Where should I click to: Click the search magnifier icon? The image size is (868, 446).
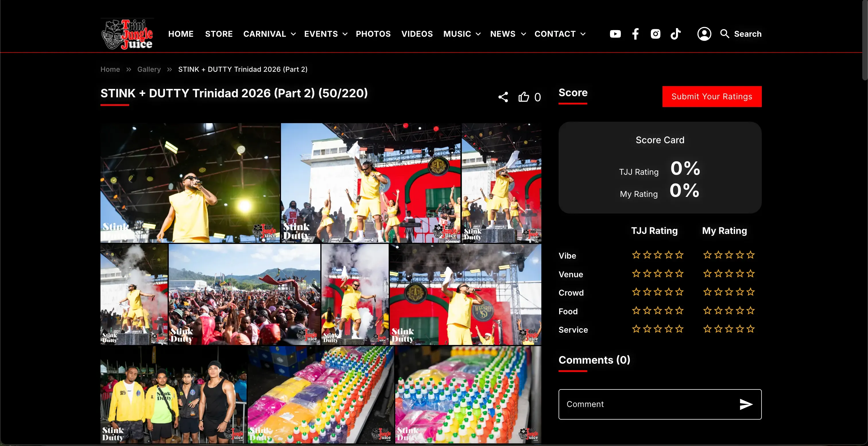point(725,34)
